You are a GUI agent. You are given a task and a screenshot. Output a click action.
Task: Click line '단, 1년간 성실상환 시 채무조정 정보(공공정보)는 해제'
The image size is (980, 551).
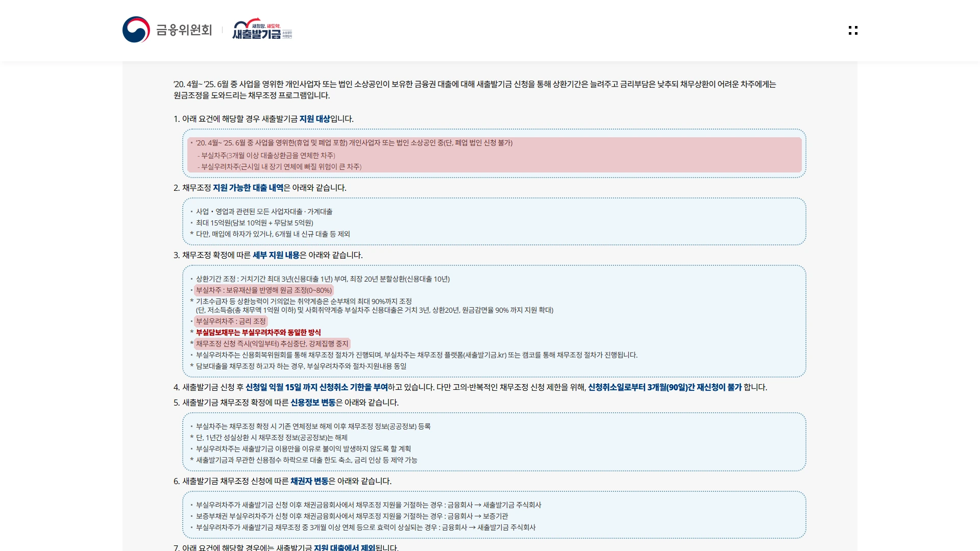click(272, 438)
